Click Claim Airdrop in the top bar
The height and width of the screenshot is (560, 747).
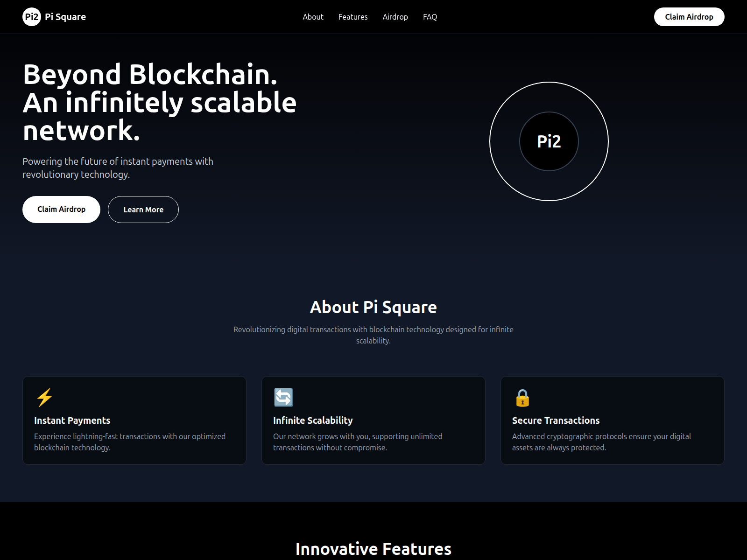point(689,16)
